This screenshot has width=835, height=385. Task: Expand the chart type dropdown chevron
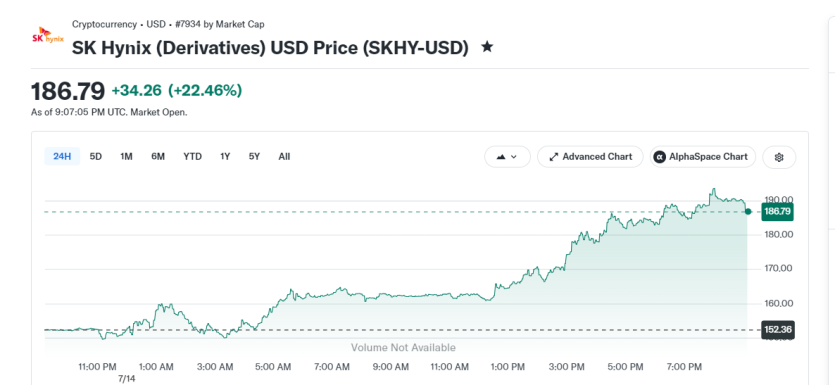[x=514, y=157]
